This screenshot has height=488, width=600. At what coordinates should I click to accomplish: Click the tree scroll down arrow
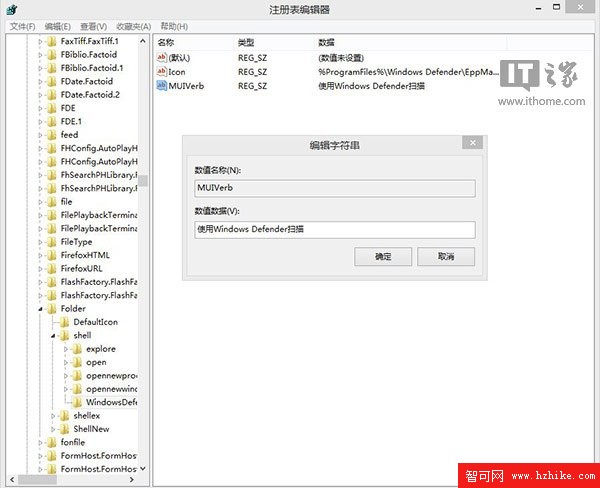click(143, 468)
